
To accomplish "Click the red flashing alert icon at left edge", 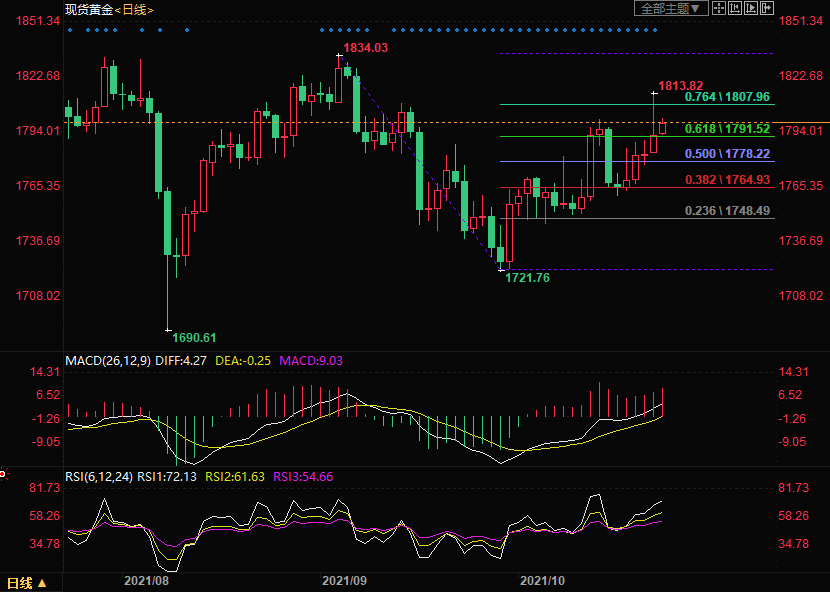I will tap(3, 473).
